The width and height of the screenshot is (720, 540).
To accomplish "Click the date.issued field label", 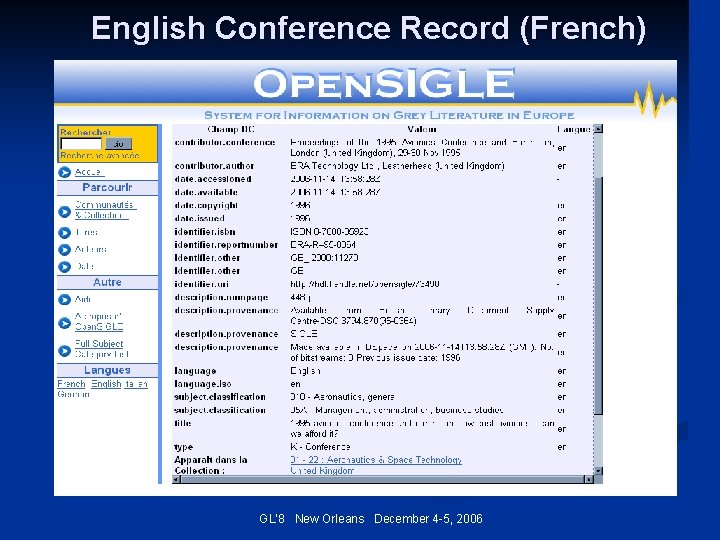I will 199,219.
